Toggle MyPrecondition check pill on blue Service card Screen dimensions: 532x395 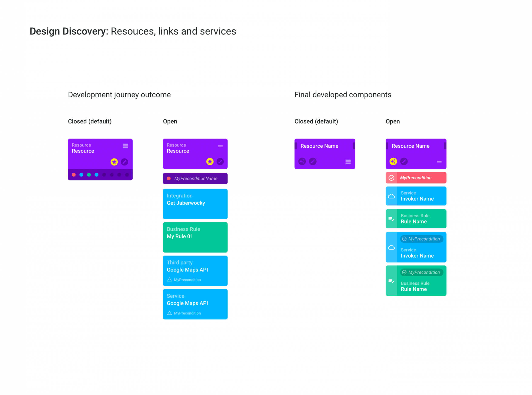(422, 239)
